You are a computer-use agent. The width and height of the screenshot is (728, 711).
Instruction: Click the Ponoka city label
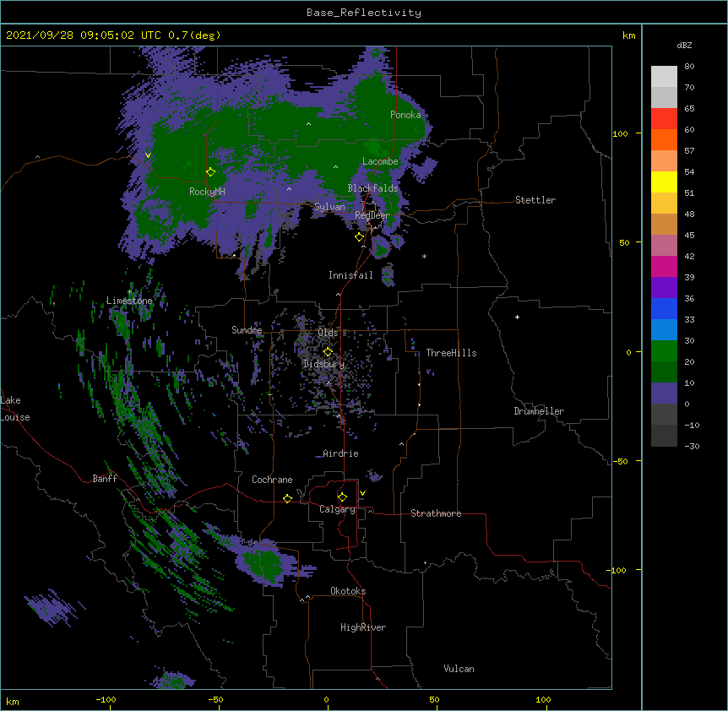(405, 115)
